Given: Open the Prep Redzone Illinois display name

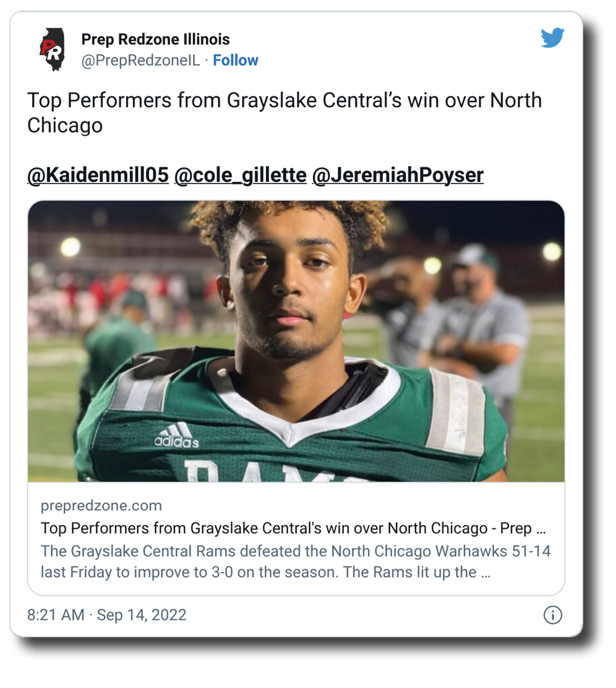Looking at the screenshot, I should point(155,40).
